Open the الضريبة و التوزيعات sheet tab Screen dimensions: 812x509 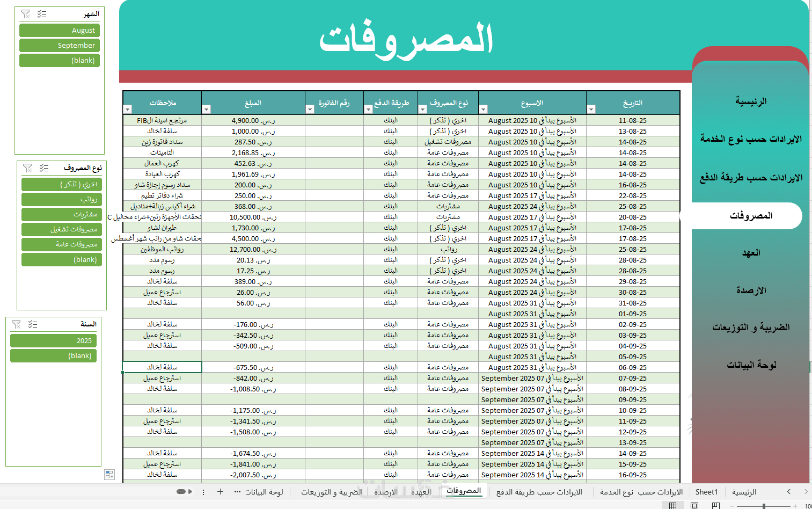332,492
